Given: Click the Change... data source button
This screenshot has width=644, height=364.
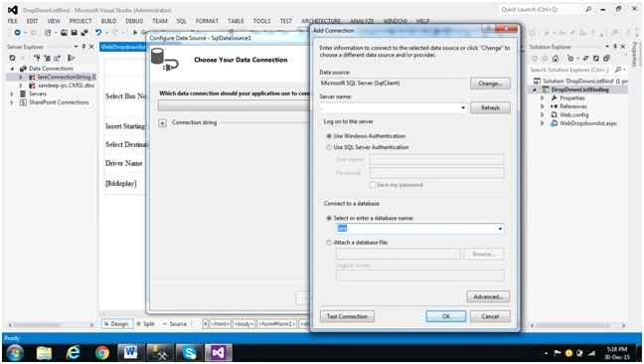Looking at the screenshot, I should [490, 84].
